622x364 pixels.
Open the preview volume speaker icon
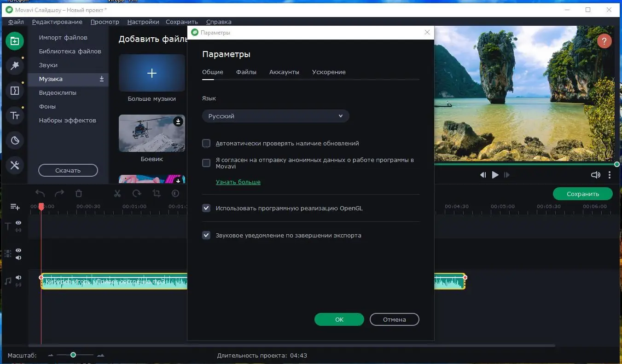(x=596, y=175)
